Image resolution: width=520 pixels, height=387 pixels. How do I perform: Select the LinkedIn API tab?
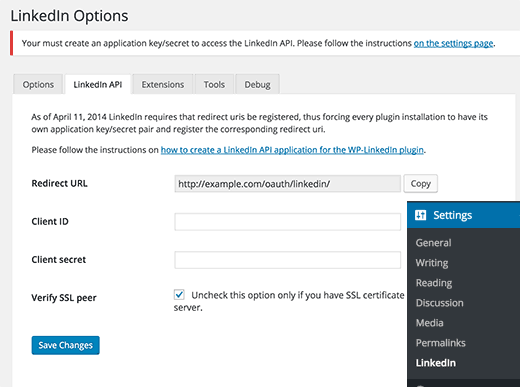98,84
